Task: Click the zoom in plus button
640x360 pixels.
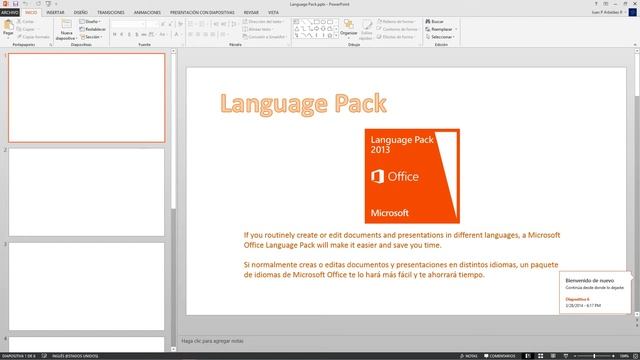Action: [x=613, y=356]
